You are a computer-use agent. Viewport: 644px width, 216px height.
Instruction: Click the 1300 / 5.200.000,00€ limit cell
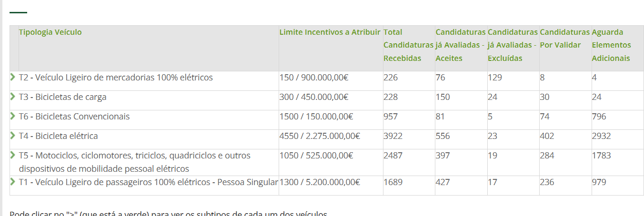tap(319, 182)
